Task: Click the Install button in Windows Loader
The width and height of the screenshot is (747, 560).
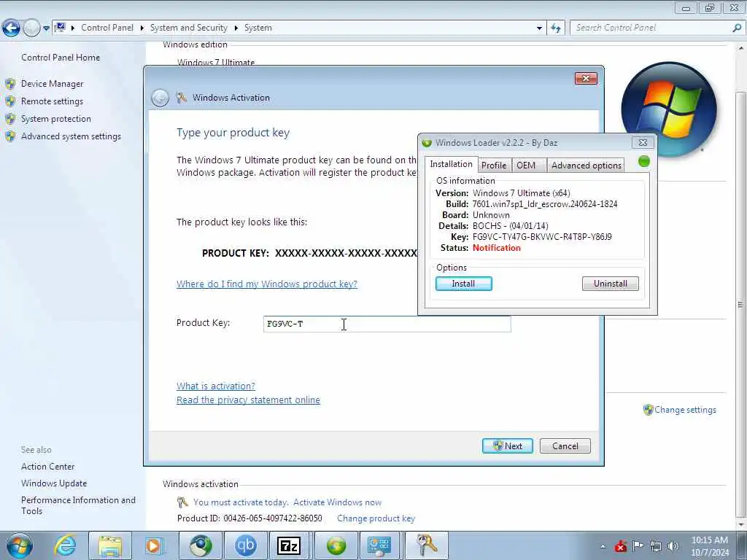Action: tap(463, 284)
